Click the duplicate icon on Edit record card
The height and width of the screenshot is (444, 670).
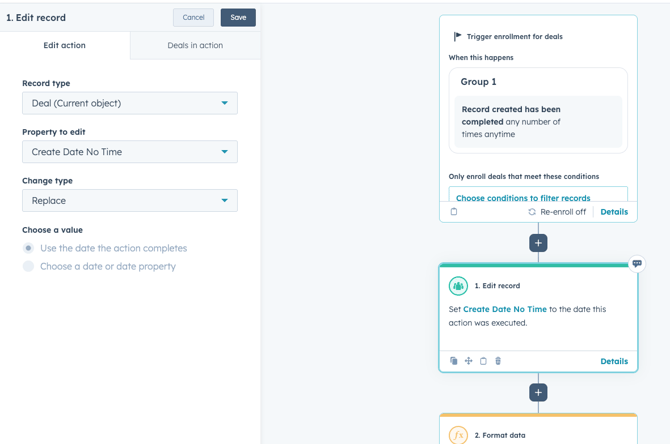[454, 361]
